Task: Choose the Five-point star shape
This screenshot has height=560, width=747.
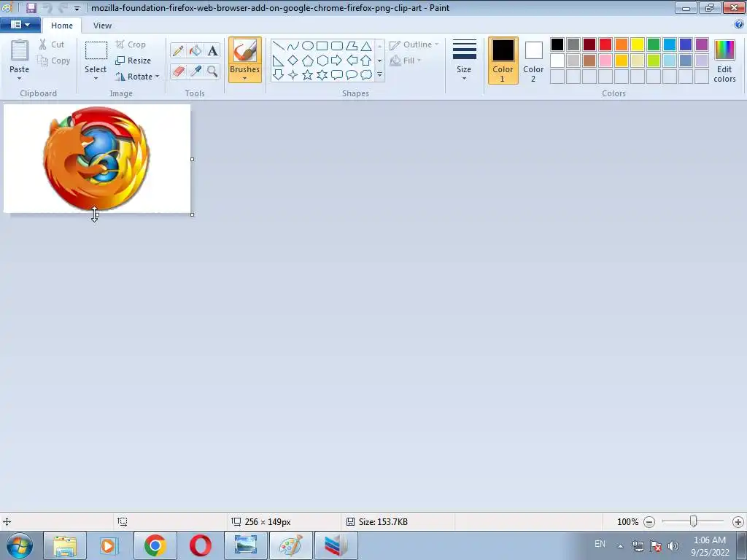Action: tap(308, 75)
